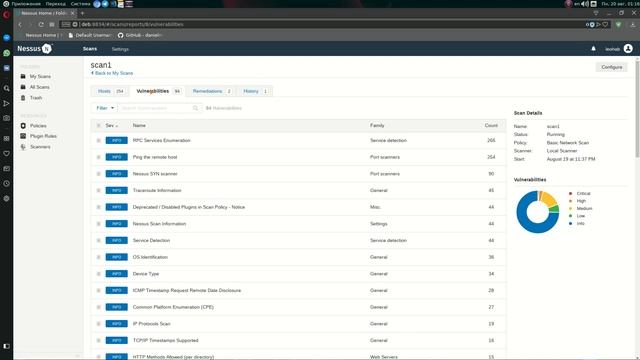
Task: Open Policies in sidebar resources
Action: click(x=38, y=126)
